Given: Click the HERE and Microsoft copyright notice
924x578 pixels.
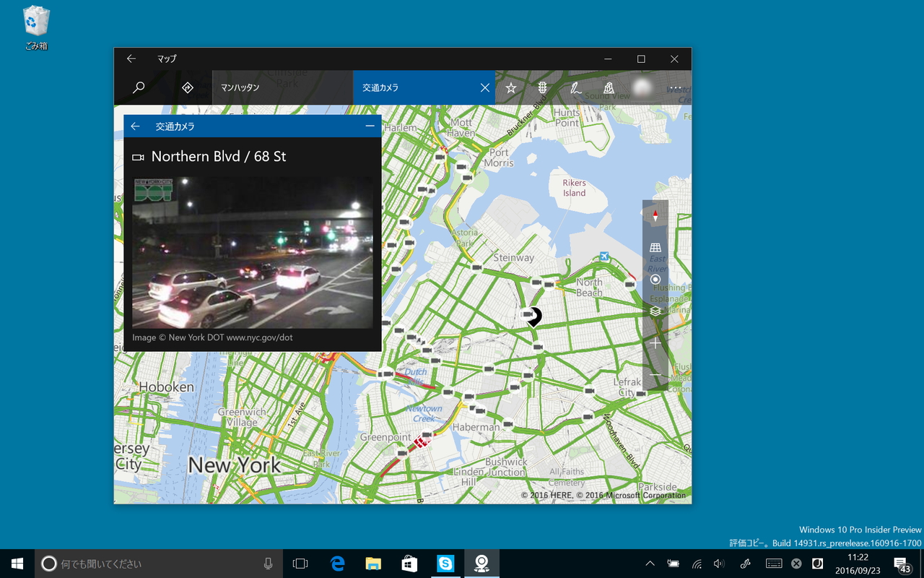Looking at the screenshot, I should pos(603,496).
